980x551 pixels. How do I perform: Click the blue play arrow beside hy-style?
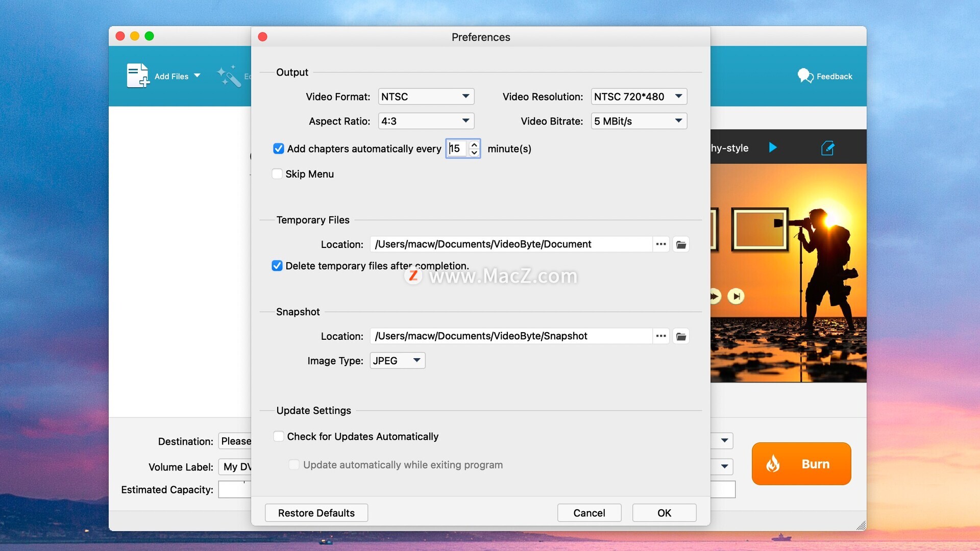tap(773, 147)
